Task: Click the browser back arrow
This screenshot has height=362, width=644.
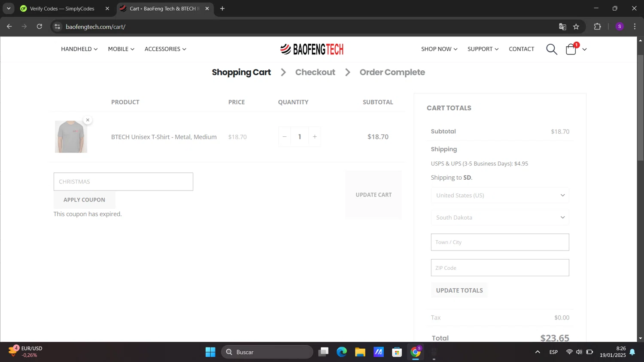Action: tap(9, 27)
